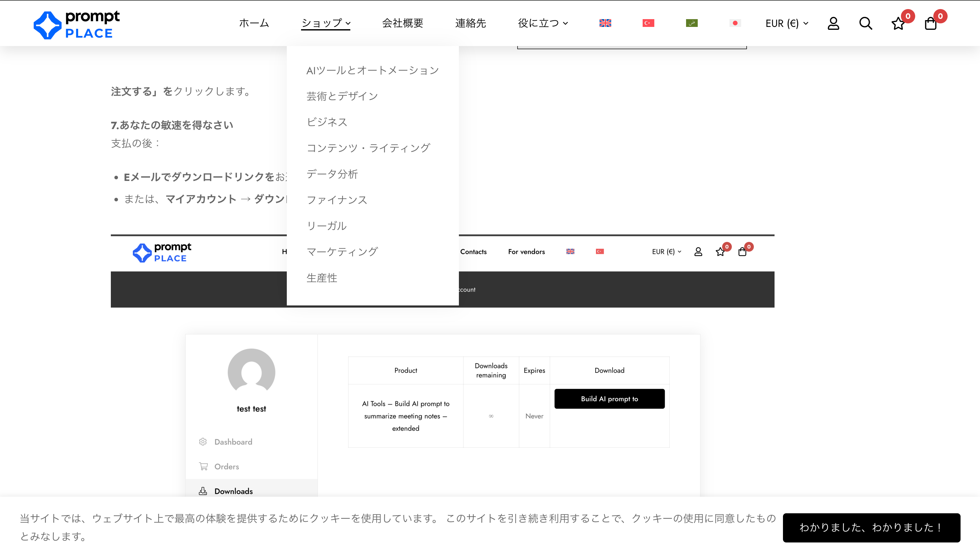
Task: Open the search magnifier icon
Action: coord(865,23)
